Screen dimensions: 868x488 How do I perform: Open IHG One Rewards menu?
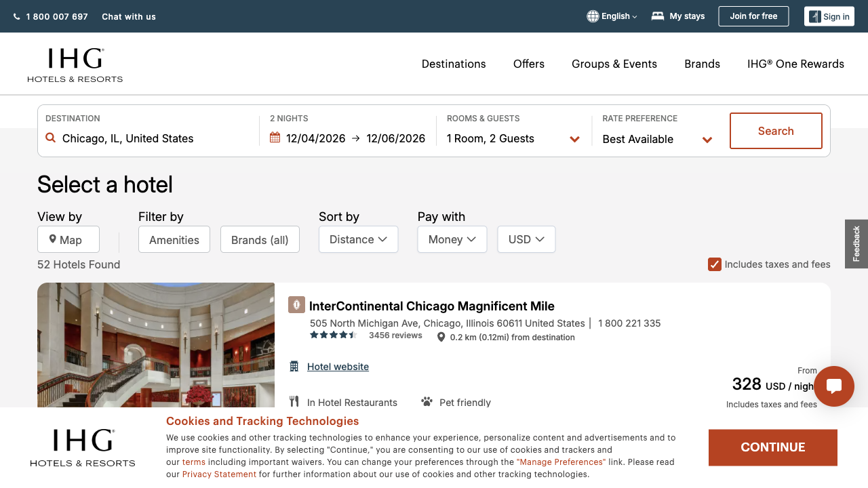[795, 64]
